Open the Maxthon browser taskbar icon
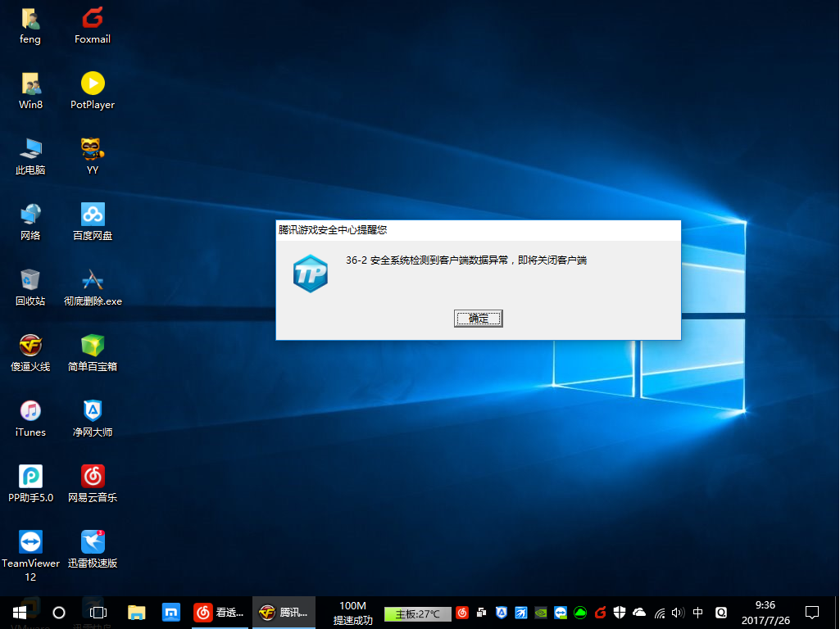840x629 pixels. pos(171,613)
